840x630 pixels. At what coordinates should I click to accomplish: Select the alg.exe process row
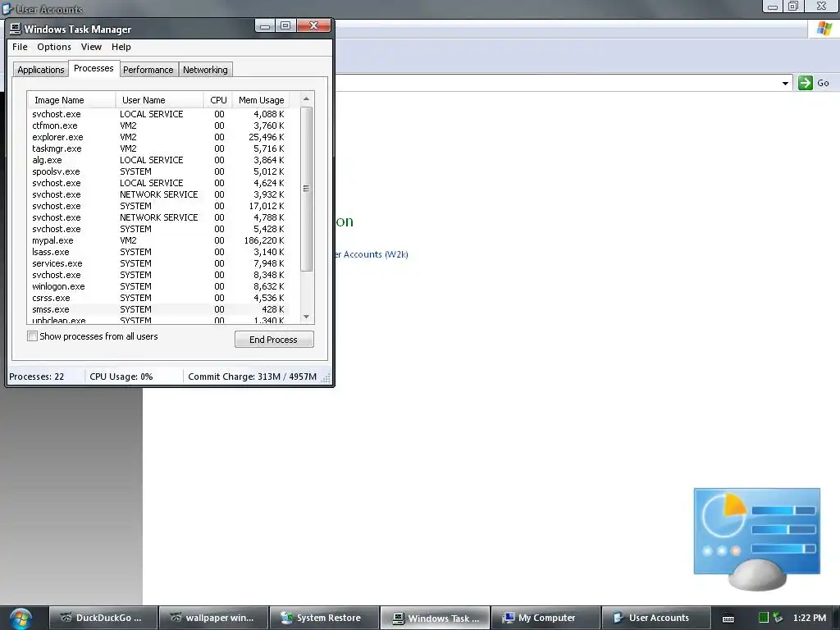[158, 160]
